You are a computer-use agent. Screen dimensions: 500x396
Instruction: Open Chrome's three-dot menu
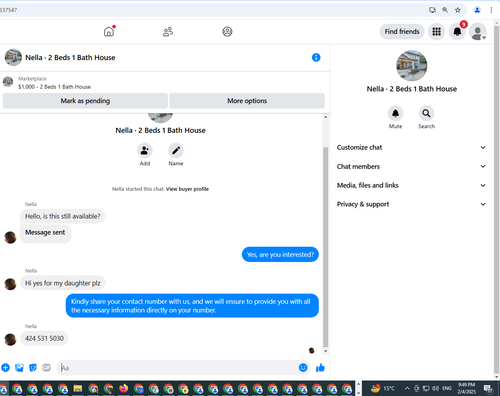(491, 10)
